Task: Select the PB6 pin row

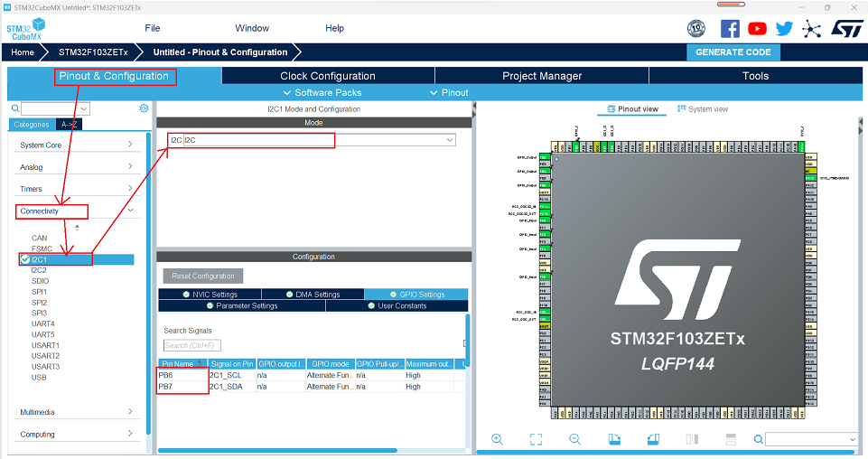Action: pos(312,375)
